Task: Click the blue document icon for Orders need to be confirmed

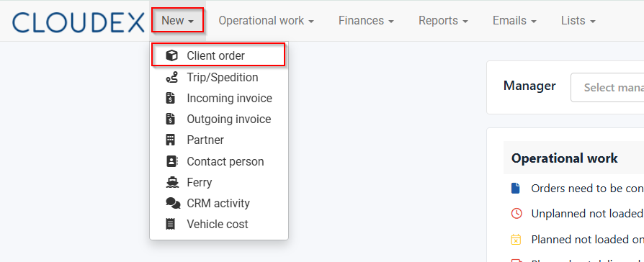Action: [516, 189]
